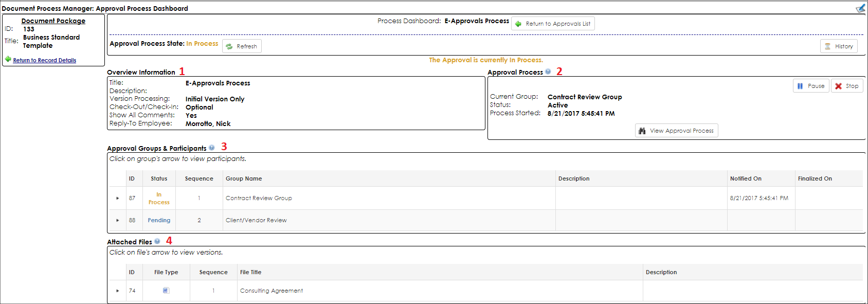This screenshot has height=304, width=868.
Task: Click help icon beside Approval Process heading
Action: 548,71
